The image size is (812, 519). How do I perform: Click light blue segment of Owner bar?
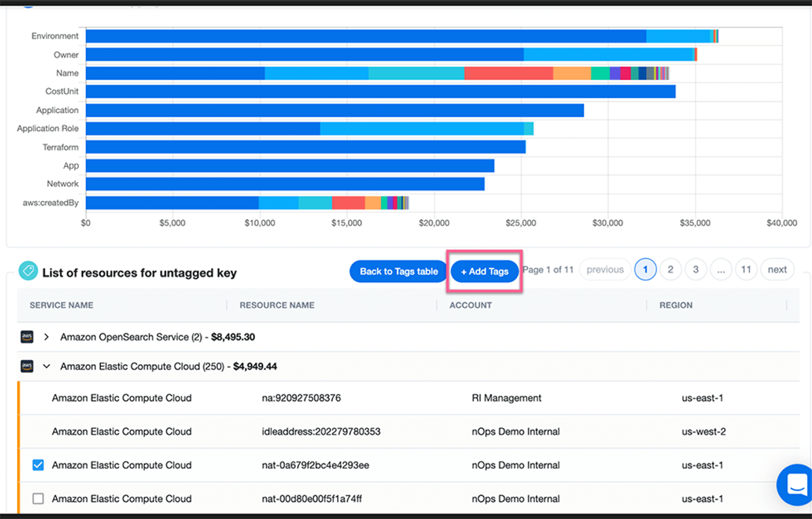pyautogui.click(x=609, y=55)
